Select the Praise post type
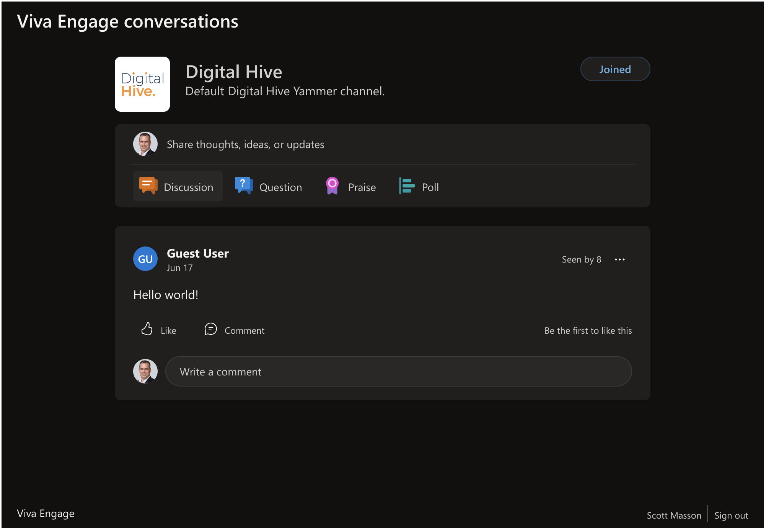This screenshot has height=532, width=766. pyautogui.click(x=351, y=186)
